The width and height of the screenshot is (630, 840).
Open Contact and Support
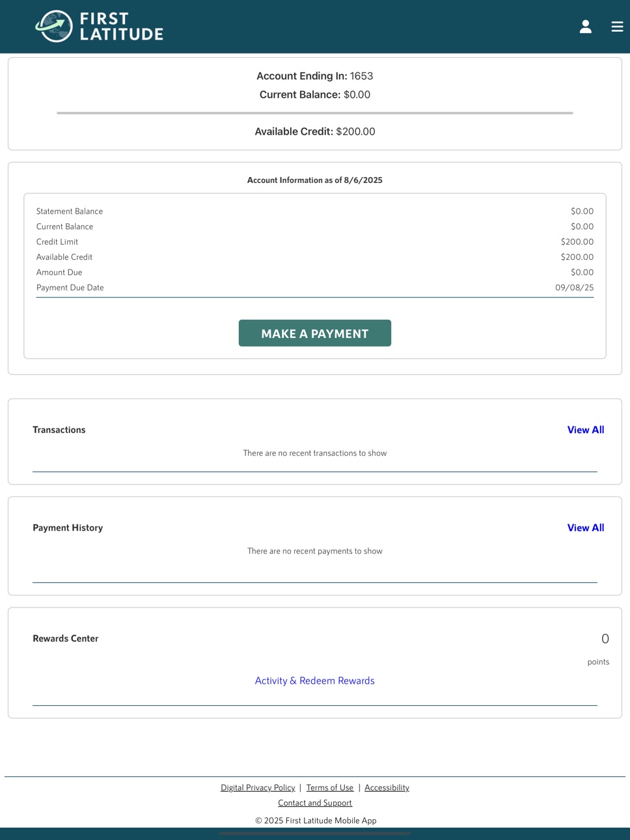(x=315, y=803)
